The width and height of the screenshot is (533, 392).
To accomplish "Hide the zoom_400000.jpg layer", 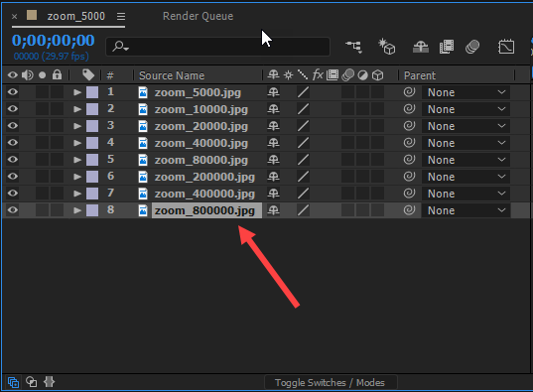I will coord(13,194).
